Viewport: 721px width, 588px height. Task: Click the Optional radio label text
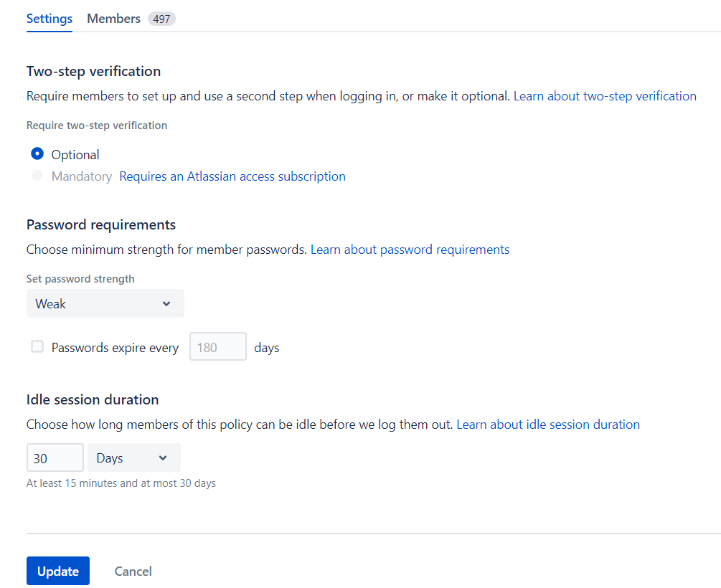click(75, 155)
